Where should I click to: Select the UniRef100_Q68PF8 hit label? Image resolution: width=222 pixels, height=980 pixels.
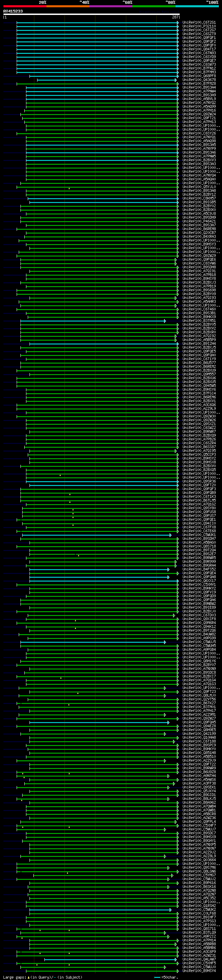(x=199, y=76)
